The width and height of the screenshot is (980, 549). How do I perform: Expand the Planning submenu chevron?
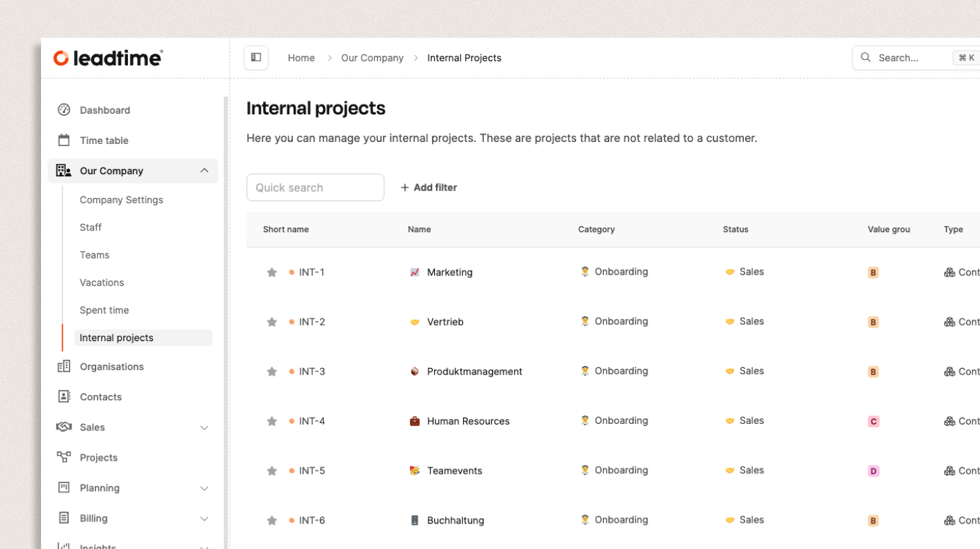click(x=205, y=488)
